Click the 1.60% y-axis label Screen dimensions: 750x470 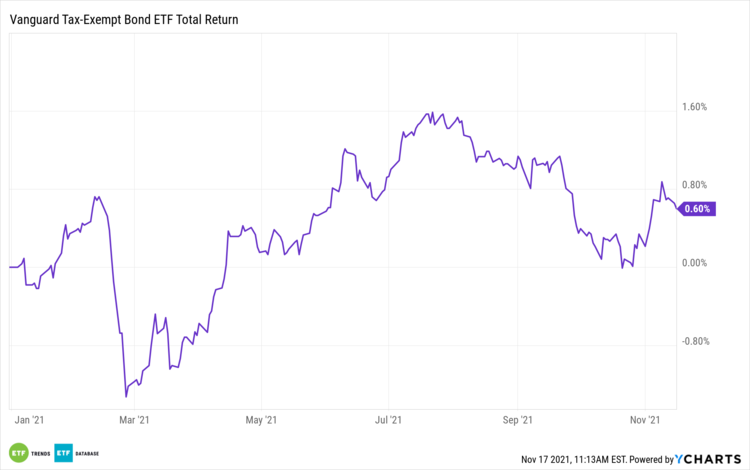pyautogui.click(x=694, y=107)
